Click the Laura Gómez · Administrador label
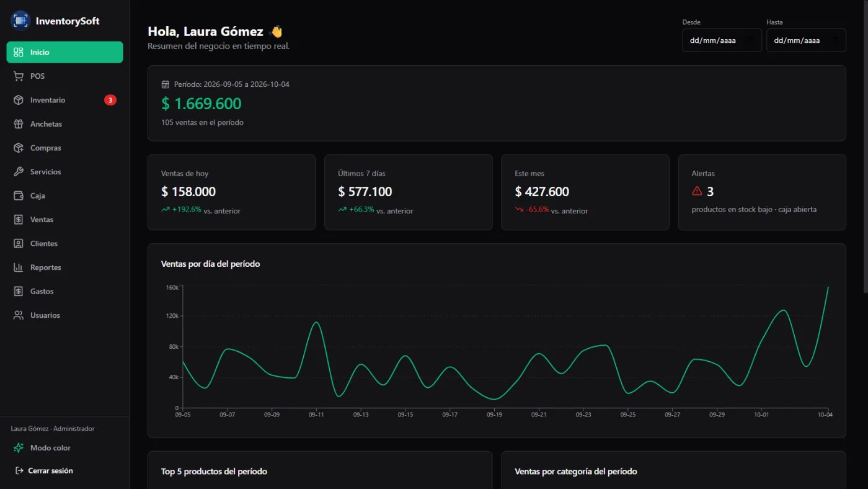 click(x=53, y=429)
